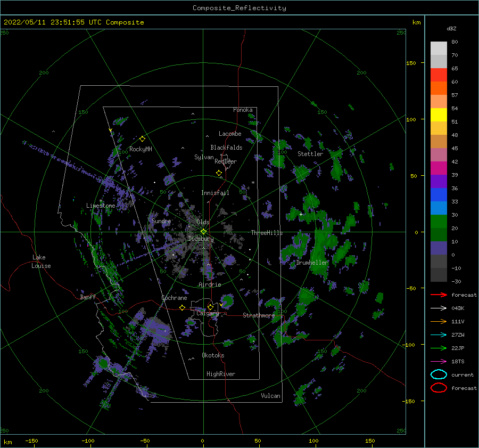
Task: Click the Stettler city label
Action: (x=310, y=154)
